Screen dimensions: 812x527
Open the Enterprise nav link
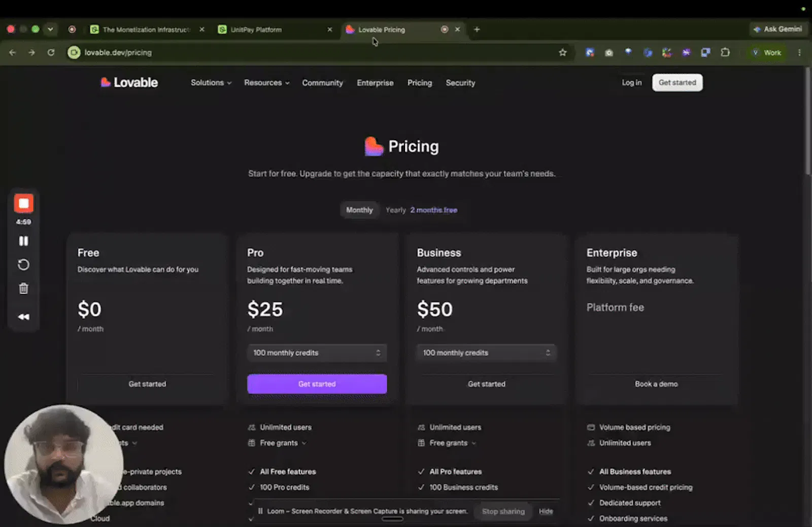pyautogui.click(x=375, y=83)
